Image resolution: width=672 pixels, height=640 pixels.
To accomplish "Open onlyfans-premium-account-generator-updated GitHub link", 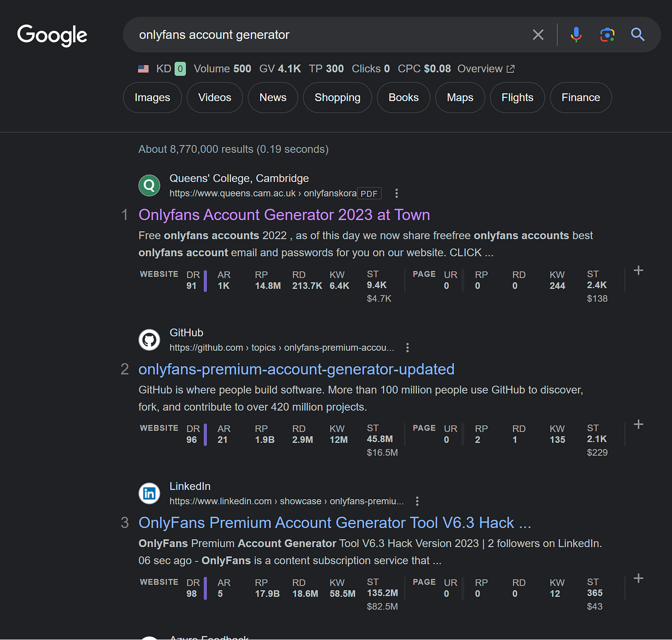I will (296, 370).
